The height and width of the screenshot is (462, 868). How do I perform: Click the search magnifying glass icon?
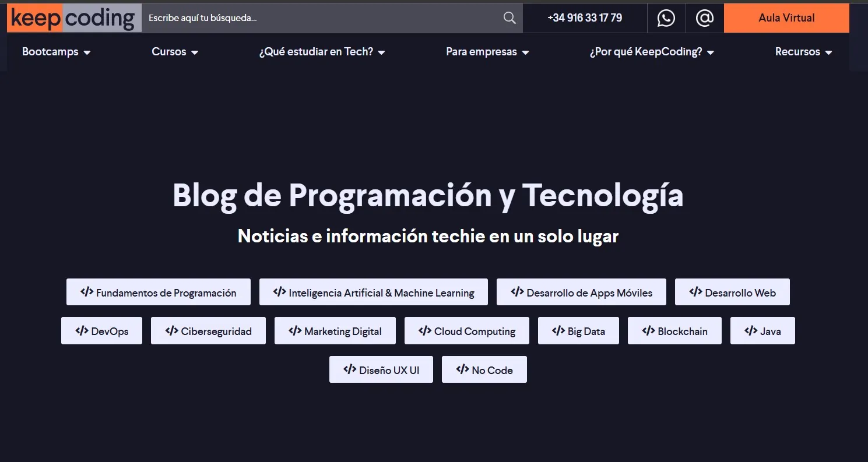click(x=508, y=17)
